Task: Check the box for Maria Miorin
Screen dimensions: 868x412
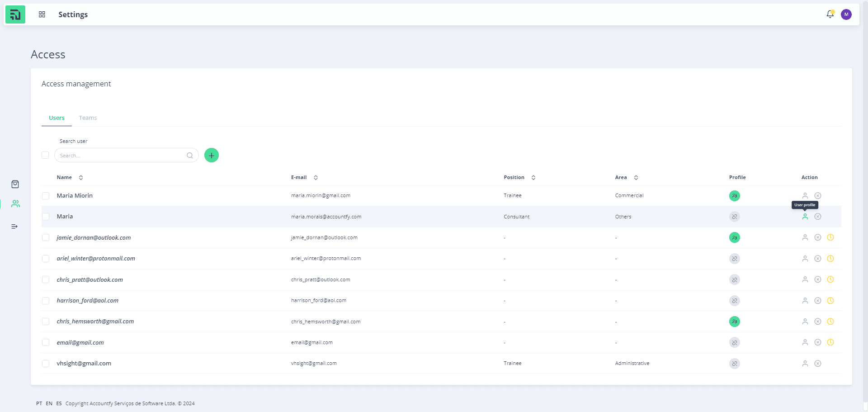Action: pos(46,196)
